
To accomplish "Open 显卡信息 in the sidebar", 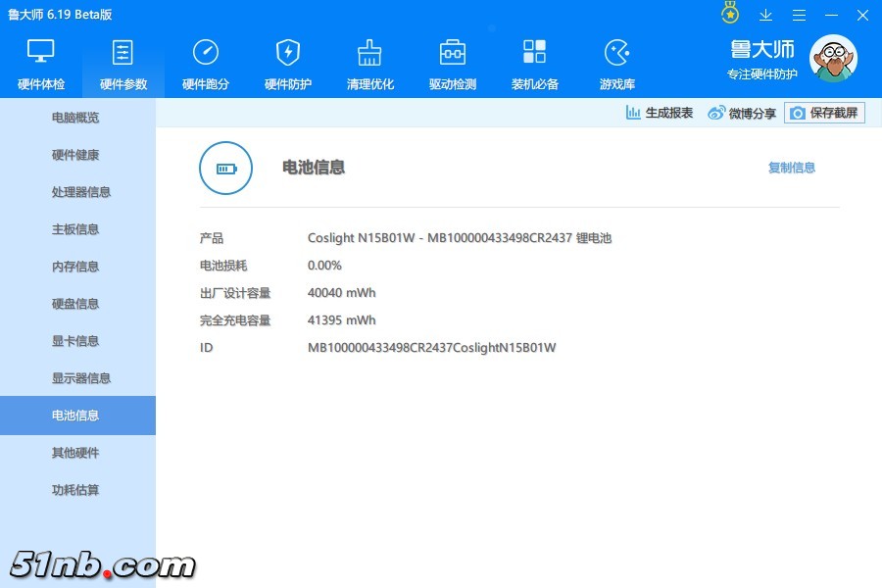I will pos(75,341).
